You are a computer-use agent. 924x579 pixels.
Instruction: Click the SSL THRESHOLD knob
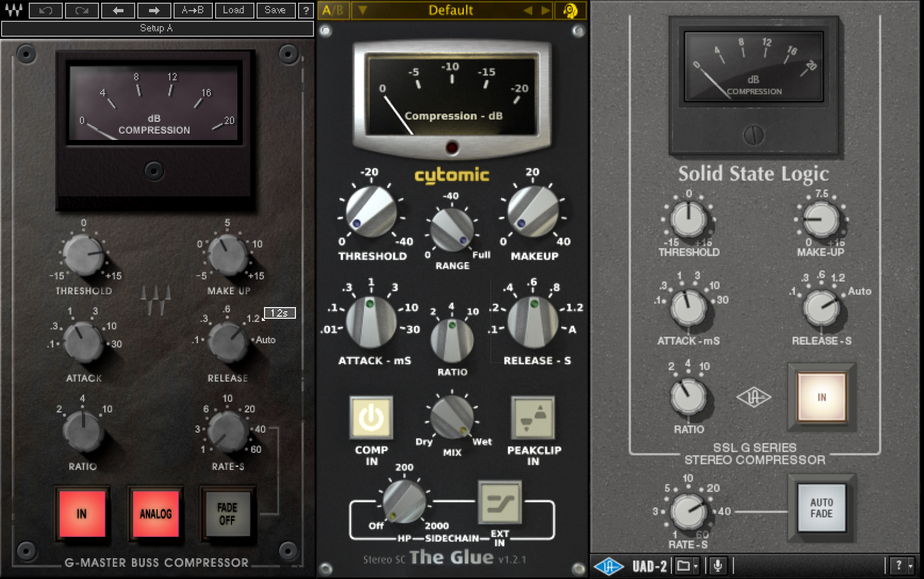(688, 219)
